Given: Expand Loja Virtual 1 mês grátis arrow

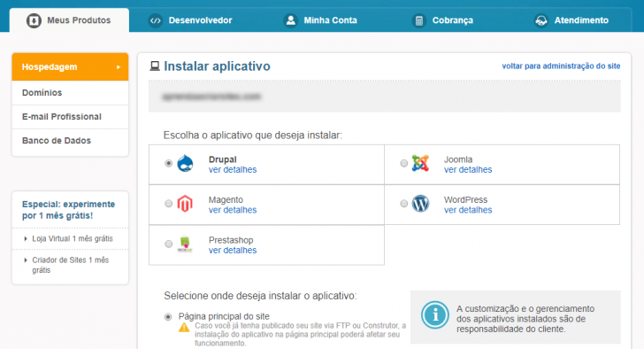Looking at the screenshot, I should 26,238.
